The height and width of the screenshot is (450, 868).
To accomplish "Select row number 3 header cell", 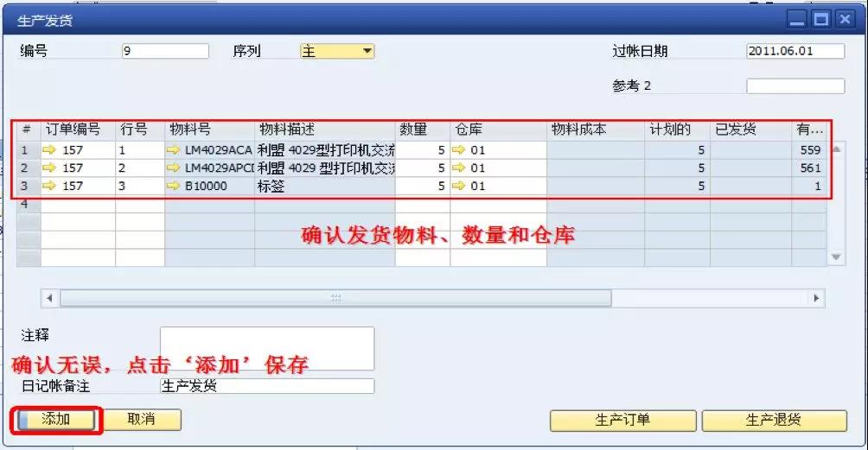I will (x=25, y=186).
